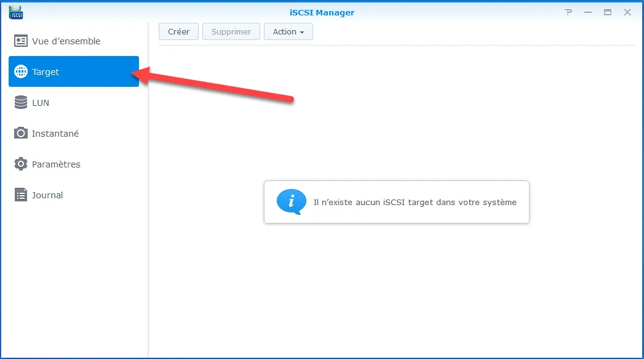Click the iSCSI app icon in title bar
This screenshot has height=359, width=644.
[17, 12]
